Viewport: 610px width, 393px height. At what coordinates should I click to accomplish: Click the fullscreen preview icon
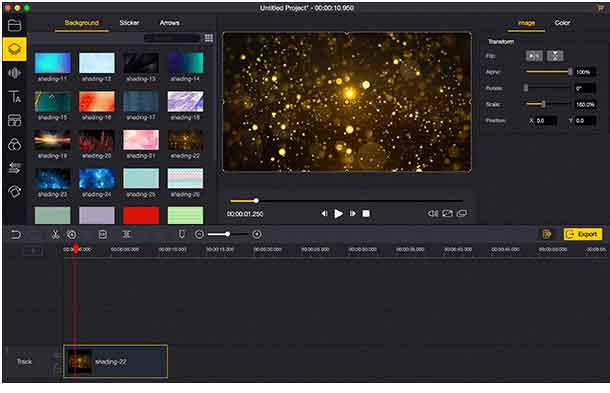pos(462,214)
